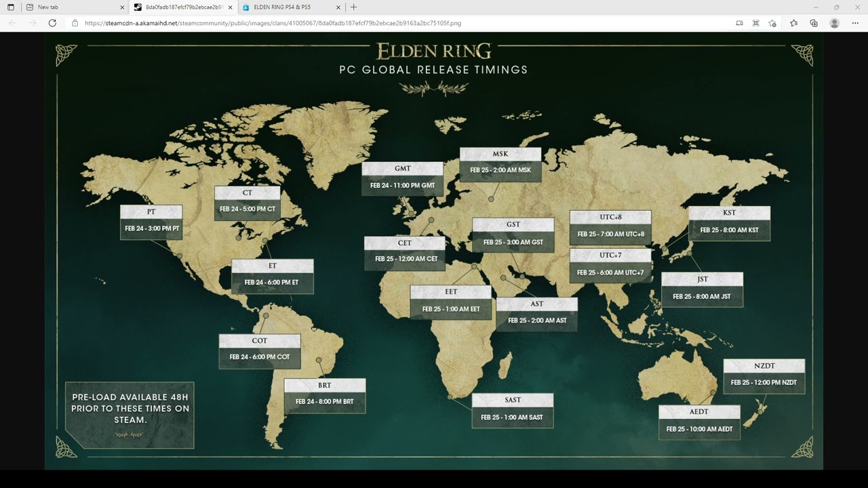
Task: Click "FEB 24 - 11:00 PM GMT" text
Action: click(x=403, y=185)
